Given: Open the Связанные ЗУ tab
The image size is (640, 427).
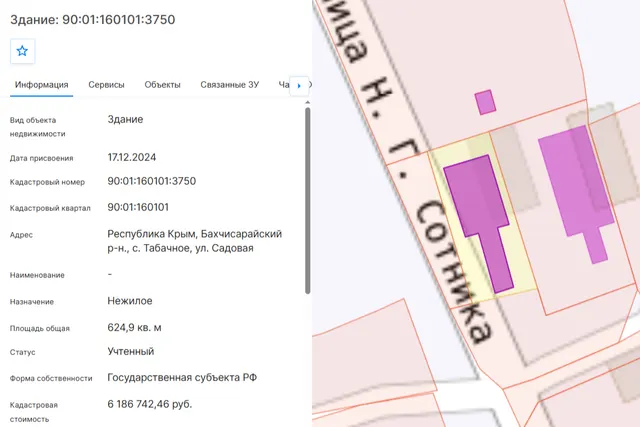Looking at the screenshot, I should coord(230,85).
